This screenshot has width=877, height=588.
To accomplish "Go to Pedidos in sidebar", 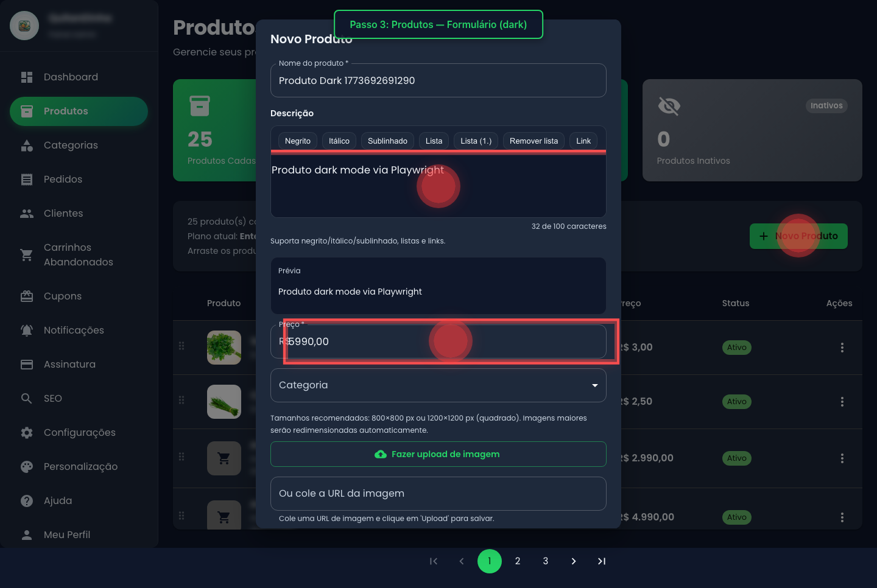I will [63, 180].
